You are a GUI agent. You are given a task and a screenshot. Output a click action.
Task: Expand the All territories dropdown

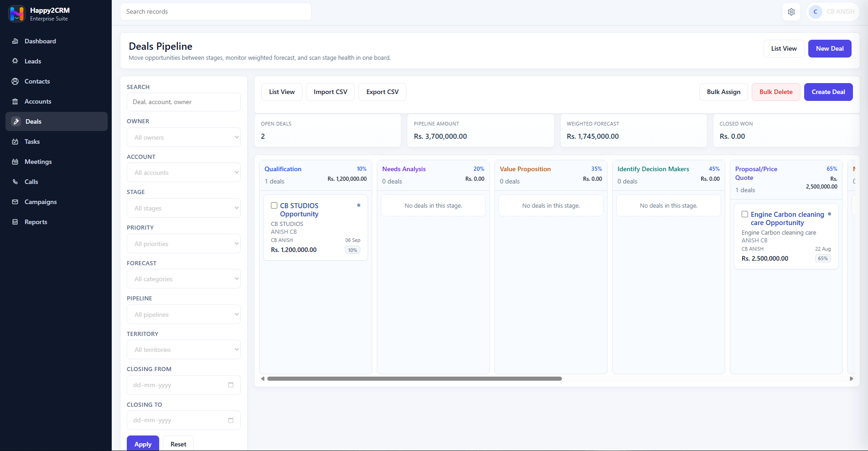[184, 350]
